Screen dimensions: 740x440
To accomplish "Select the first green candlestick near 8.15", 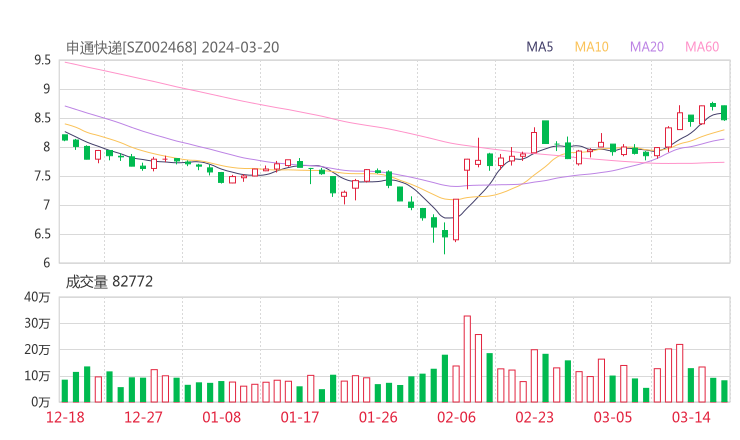I will pyautogui.click(x=65, y=137).
